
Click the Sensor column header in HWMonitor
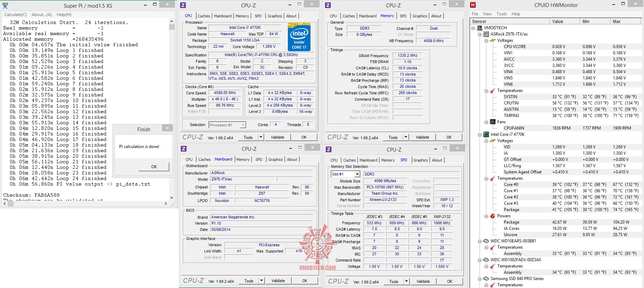point(510,22)
